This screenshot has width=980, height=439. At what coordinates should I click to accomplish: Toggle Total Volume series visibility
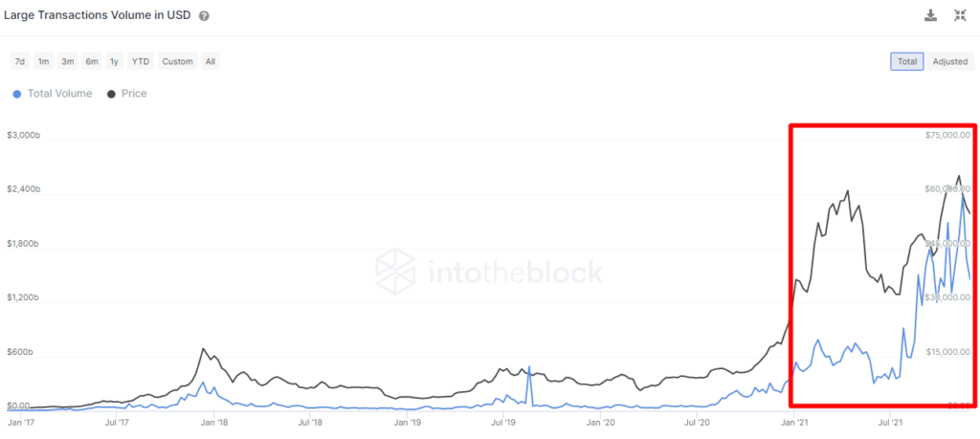pos(59,94)
